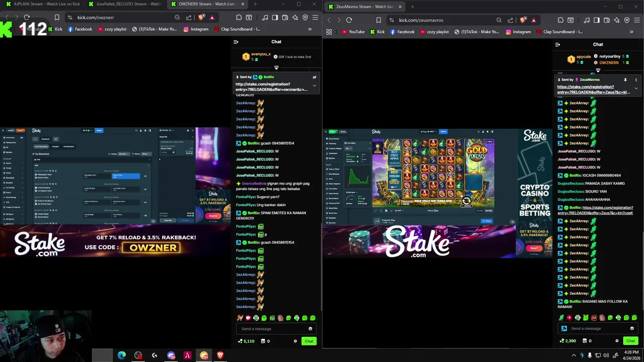This screenshot has height=362, width=644.
Task: Send message with the ZeusMavros Chat button
Action: [630, 341]
